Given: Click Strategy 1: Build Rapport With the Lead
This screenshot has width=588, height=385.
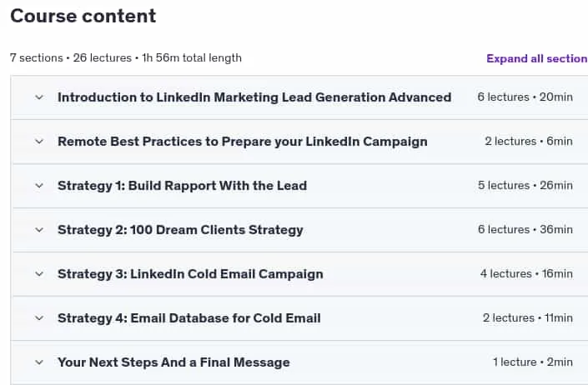Looking at the screenshot, I should [183, 186].
